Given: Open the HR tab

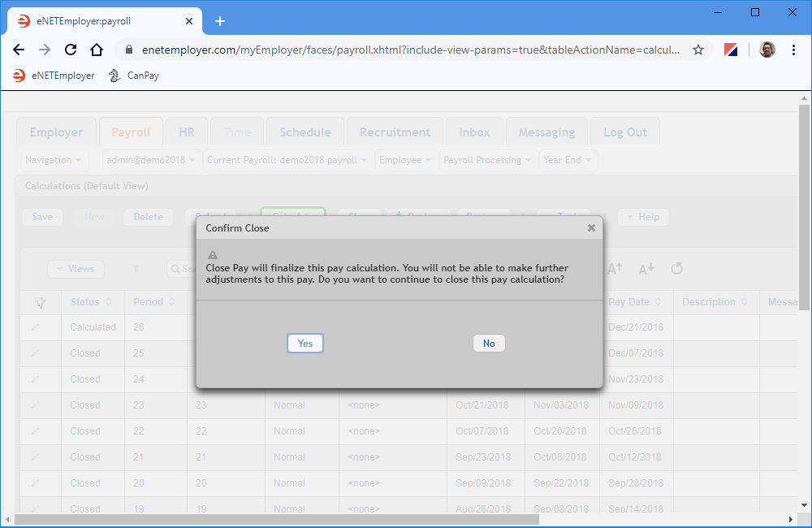Looking at the screenshot, I should [187, 132].
